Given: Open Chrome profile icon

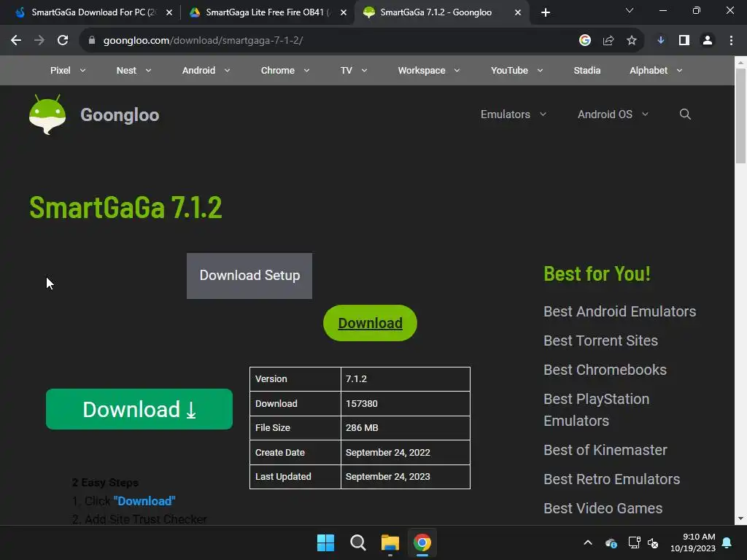Looking at the screenshot, I should pos(708,41).
